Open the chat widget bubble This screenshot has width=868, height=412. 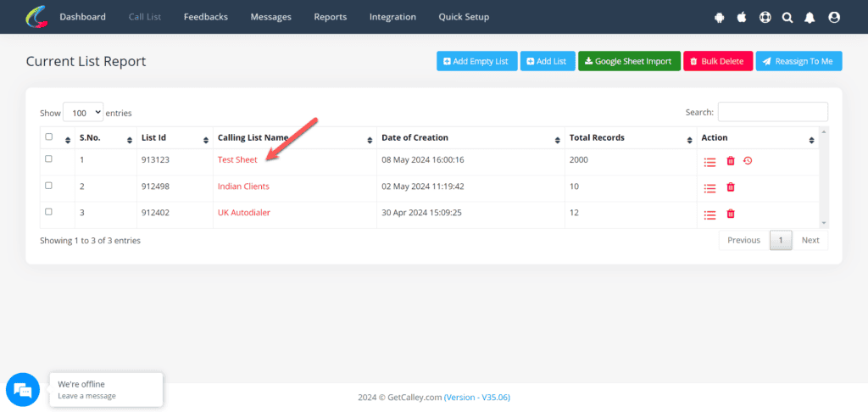point(23,390)
